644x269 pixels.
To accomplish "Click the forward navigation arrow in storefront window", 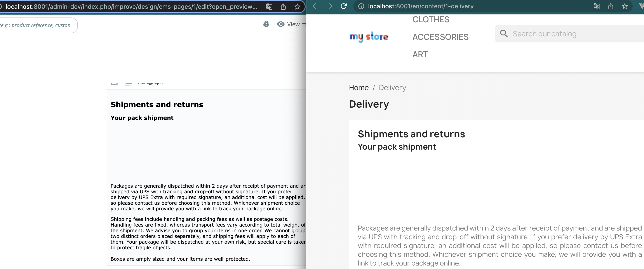I will pyautogui.click(x=329, y=6).
